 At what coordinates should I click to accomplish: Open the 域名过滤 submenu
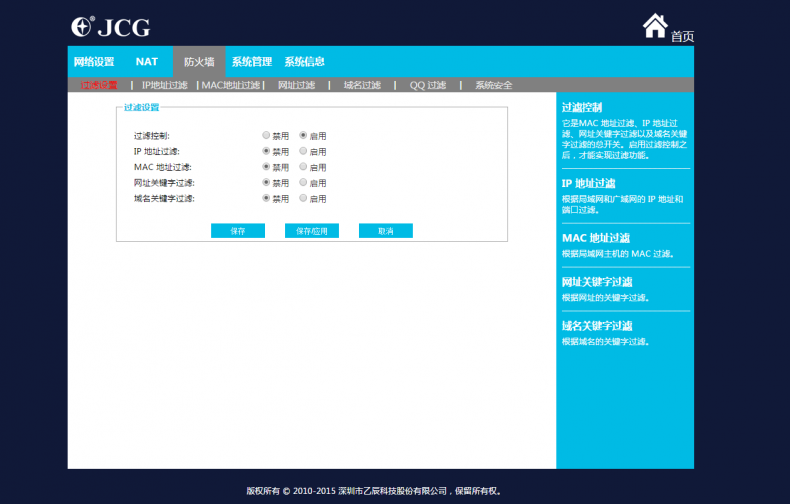[x=362, y=85]
